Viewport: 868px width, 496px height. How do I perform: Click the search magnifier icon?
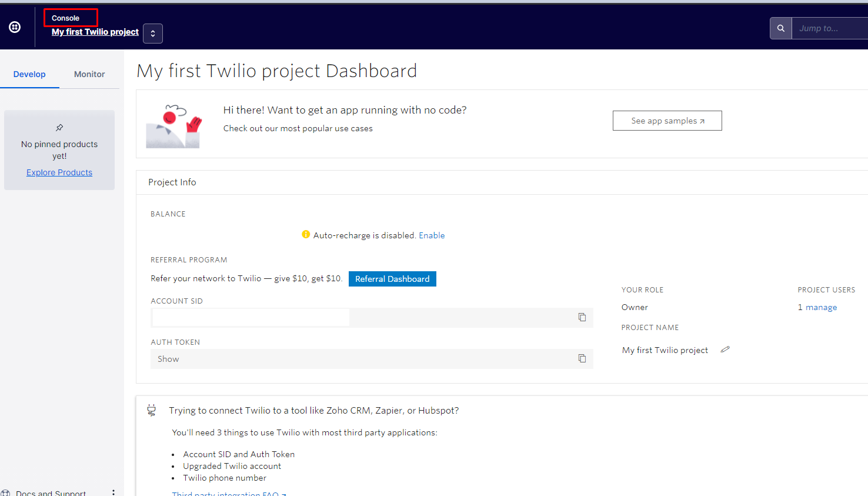pyautogui.click(x=781, y=28)
